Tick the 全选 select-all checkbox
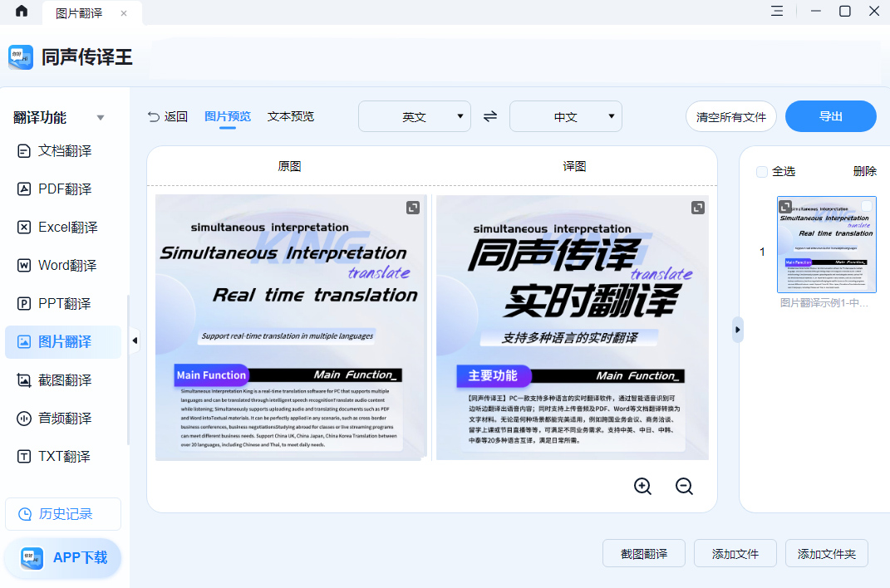This screenshot has height=588, width=890. coord(762,172)
